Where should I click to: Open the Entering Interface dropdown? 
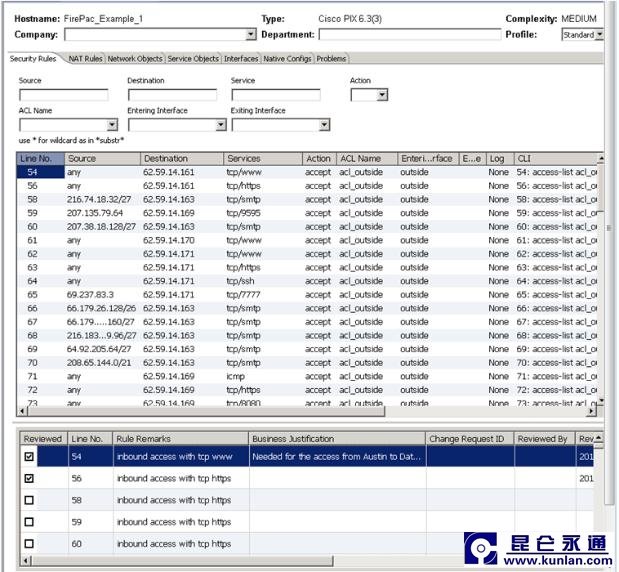click(x=221, y=125)
